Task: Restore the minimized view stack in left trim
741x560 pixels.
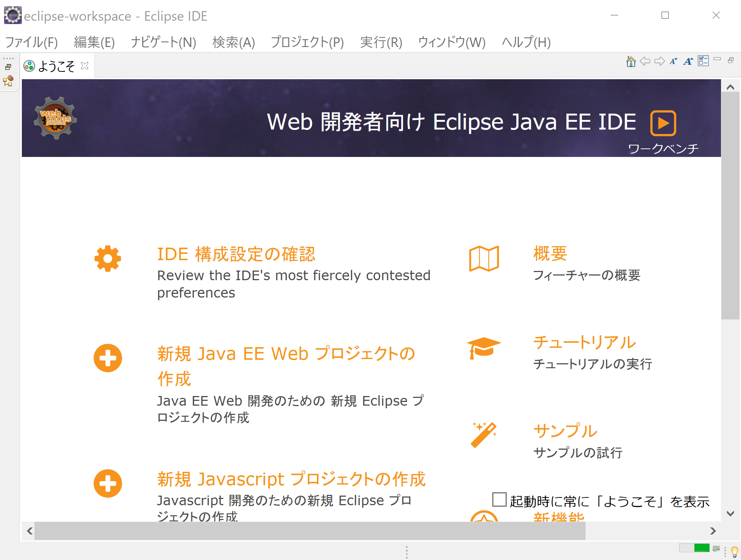Action: (x=8, y=67)
